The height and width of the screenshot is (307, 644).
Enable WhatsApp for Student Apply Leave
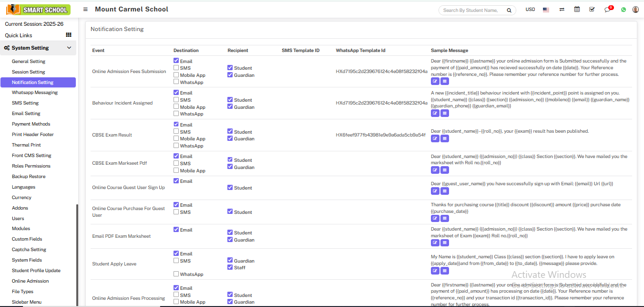click(x=176, y=274)
